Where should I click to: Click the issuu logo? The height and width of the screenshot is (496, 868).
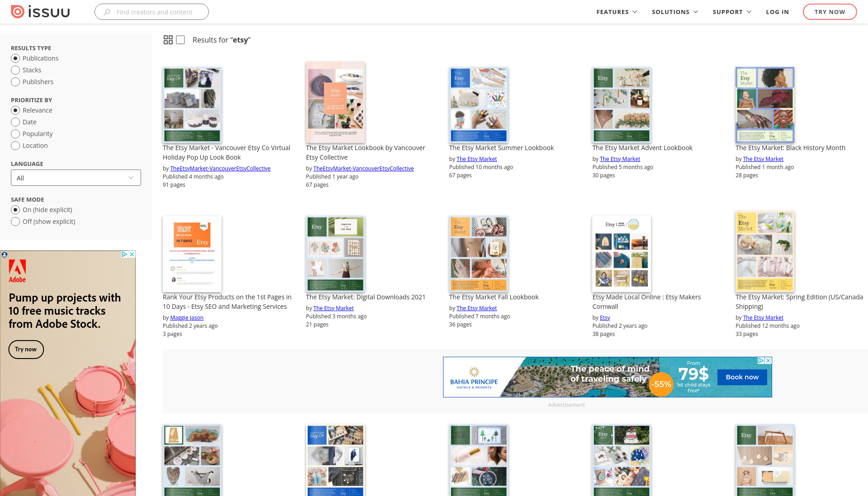click(x=40, y=12)
